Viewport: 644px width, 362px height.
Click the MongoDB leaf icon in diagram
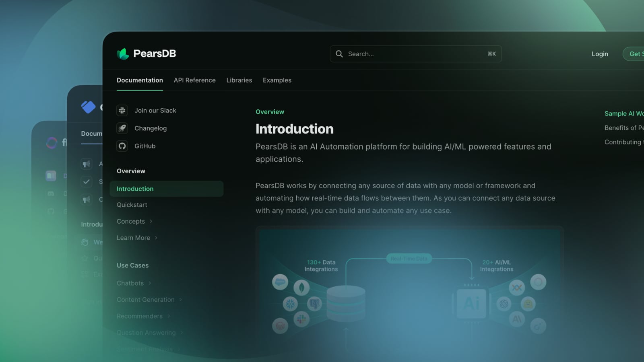click(301, 288)
